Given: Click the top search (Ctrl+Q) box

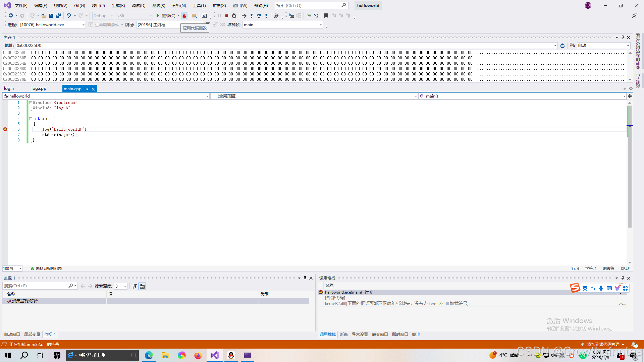Looking at the screenshot, I should [x=311, y=6].
